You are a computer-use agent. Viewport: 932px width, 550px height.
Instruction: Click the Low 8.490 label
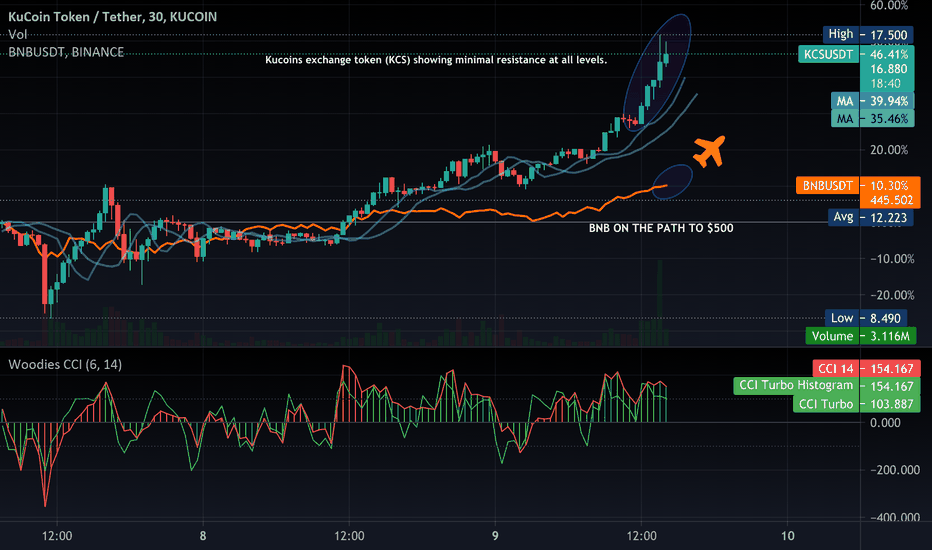866,318
